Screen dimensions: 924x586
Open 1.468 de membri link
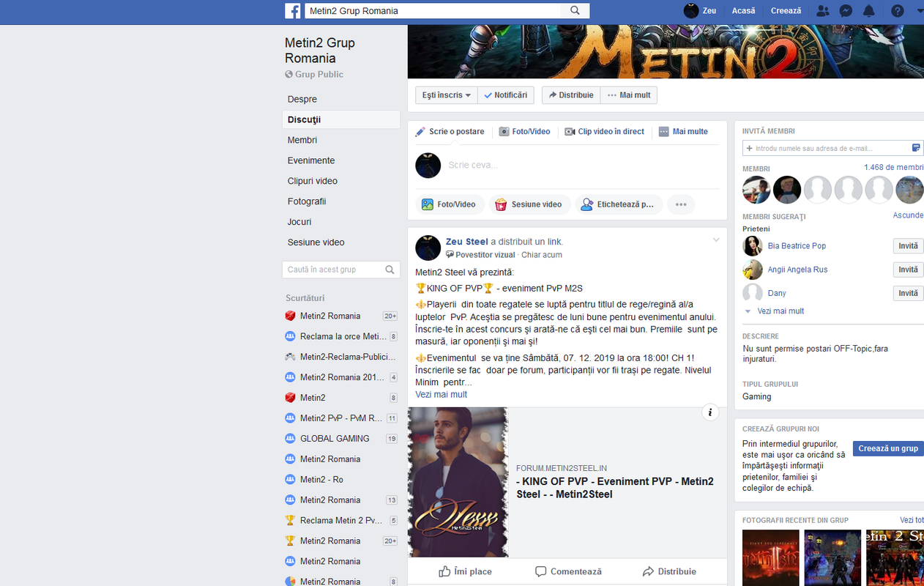pyautogui.click(x=894, y=168)
